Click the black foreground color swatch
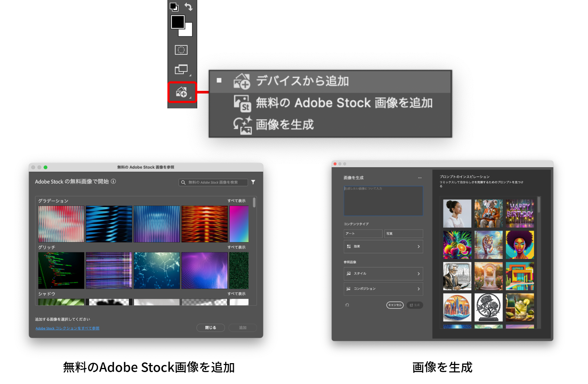Viewport: 588px width, 384px height. pyautogui.click(x=177, y=22)
